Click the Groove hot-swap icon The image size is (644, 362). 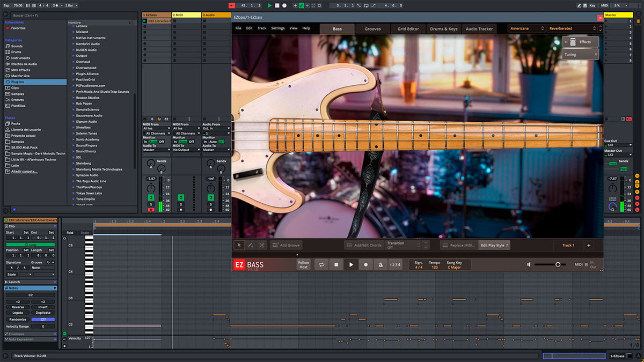tap(48, 262)
